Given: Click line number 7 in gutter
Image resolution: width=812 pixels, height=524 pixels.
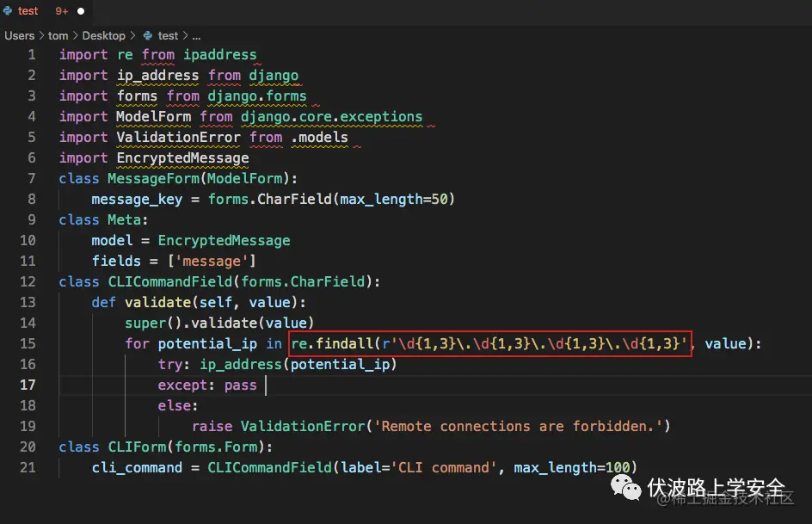Looking at the screenshot, I should click(32, 179).
